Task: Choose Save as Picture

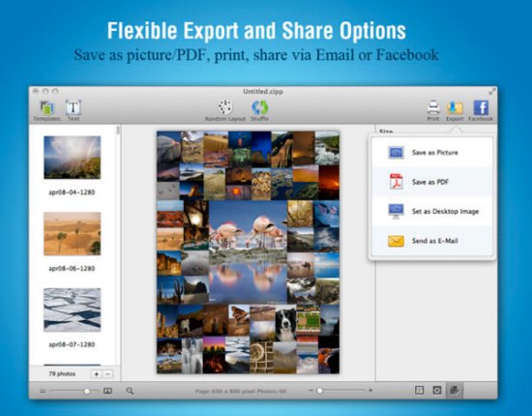Action: (x=432, y=152)
